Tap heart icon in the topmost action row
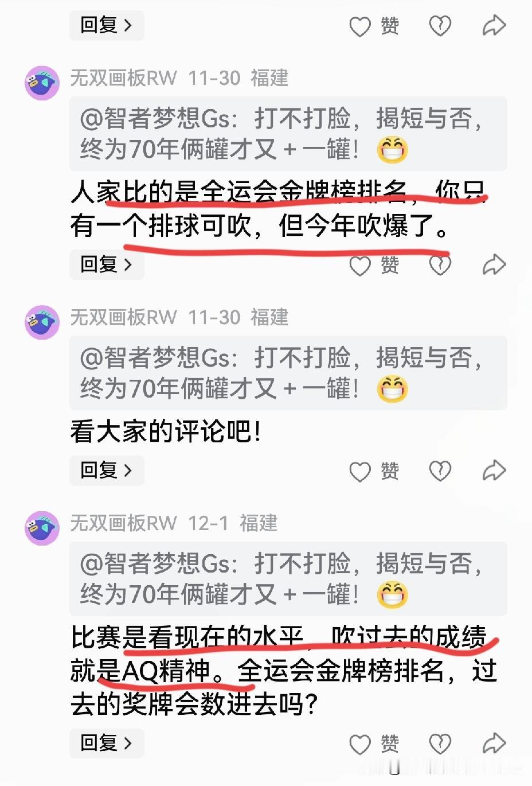Image resolution: width=532 pixels, height=786 pixels. [x=360, y=26]
